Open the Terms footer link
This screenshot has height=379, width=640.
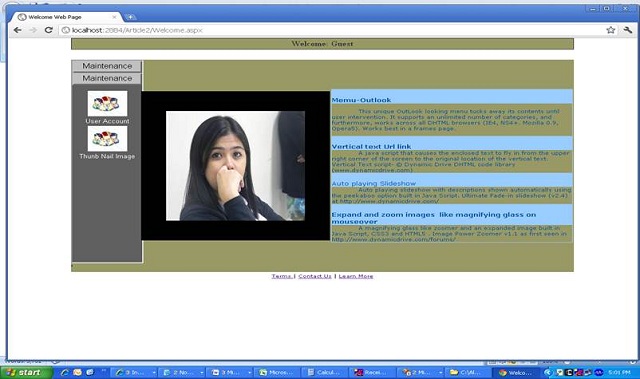pos(282,276)
